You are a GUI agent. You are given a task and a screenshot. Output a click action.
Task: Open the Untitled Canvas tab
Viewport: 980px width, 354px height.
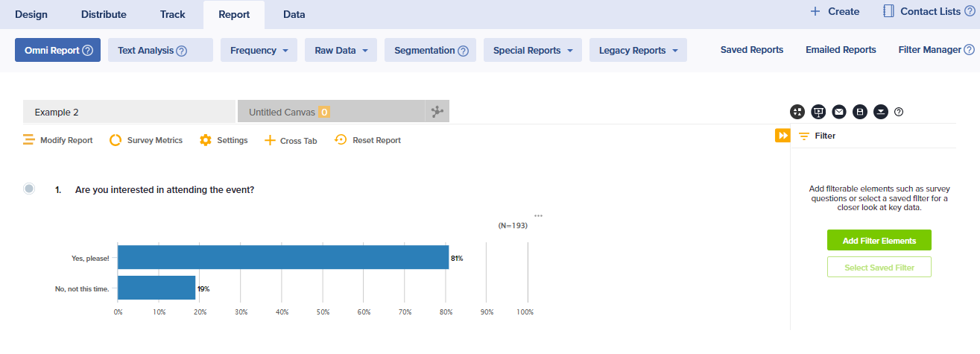tap(282, 113)
